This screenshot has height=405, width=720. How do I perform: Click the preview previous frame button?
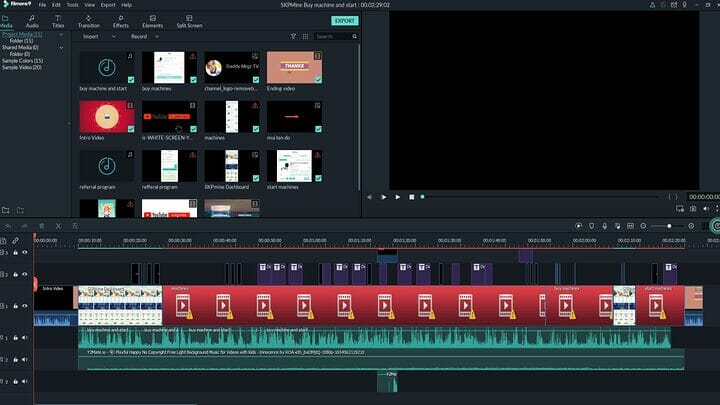[x=369, y=197]
